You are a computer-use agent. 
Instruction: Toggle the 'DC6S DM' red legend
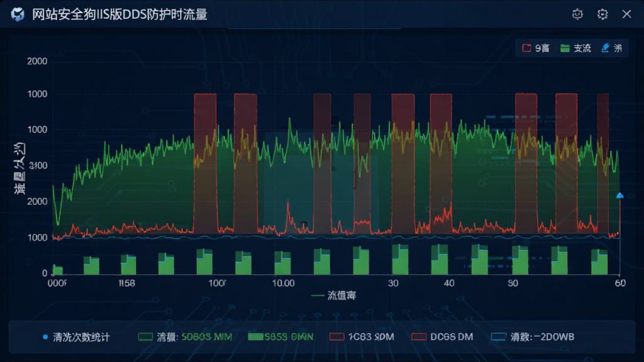click(442, 337)
